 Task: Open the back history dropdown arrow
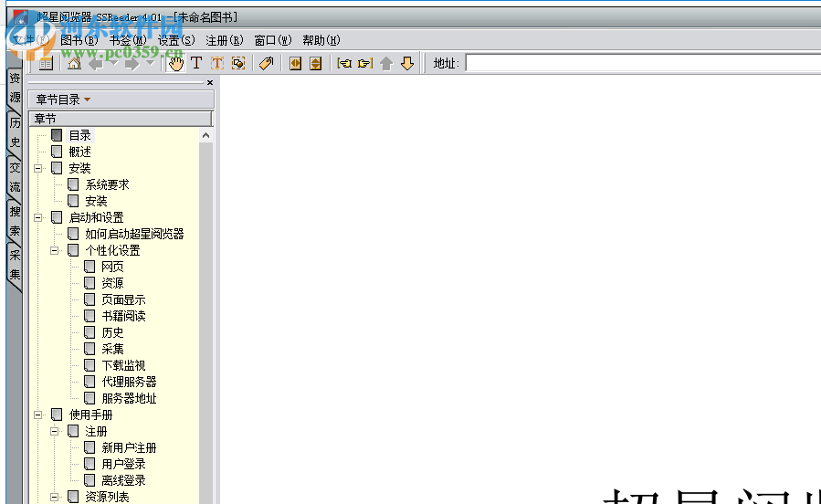[x=113, y=63]
